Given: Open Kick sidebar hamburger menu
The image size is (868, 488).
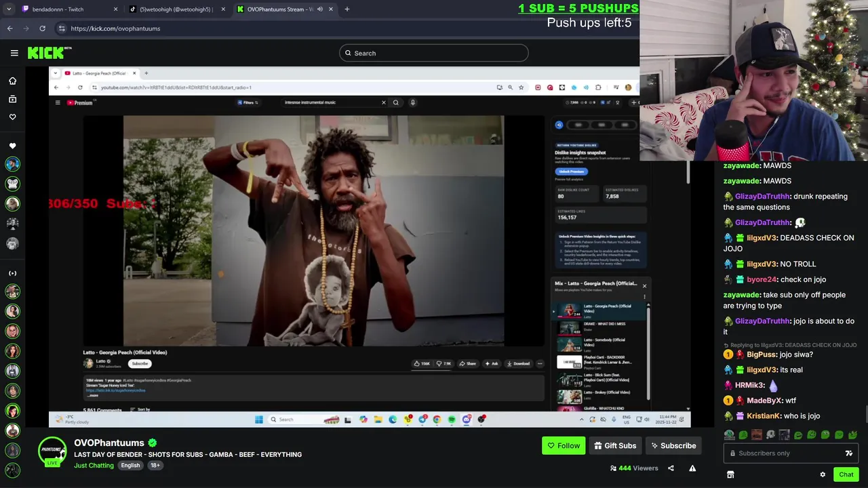Looking at the screenshot, I should [x=14, y=53].
